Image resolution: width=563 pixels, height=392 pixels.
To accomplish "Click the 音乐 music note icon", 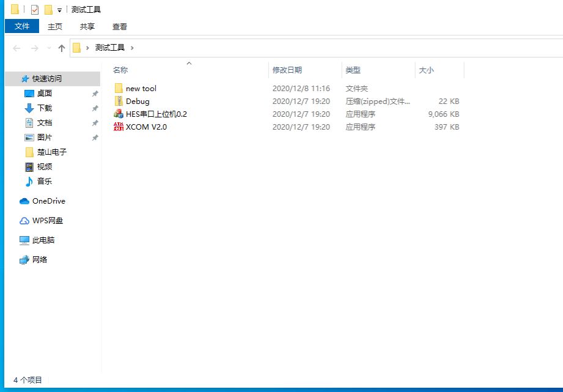I will coord(29,182).
